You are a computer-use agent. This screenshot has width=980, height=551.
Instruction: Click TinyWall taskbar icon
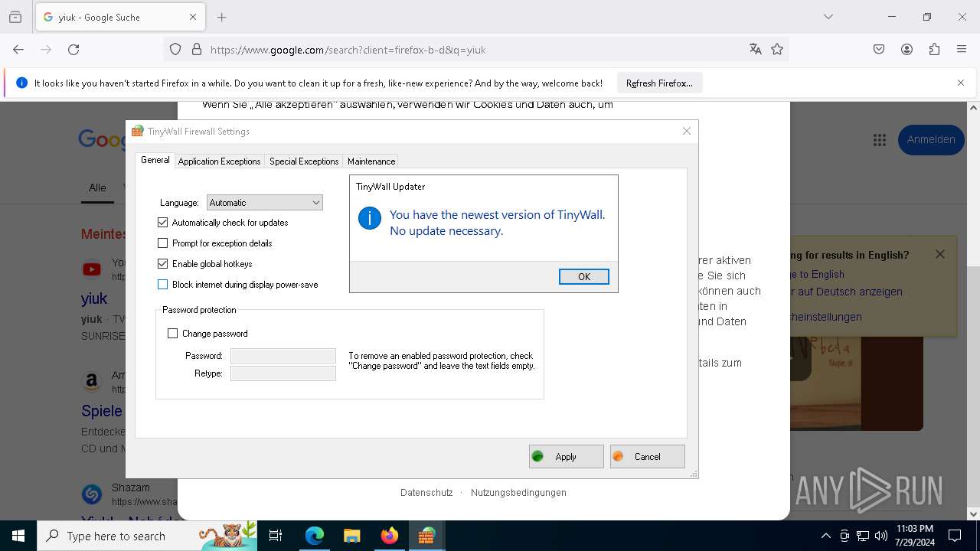426,536
